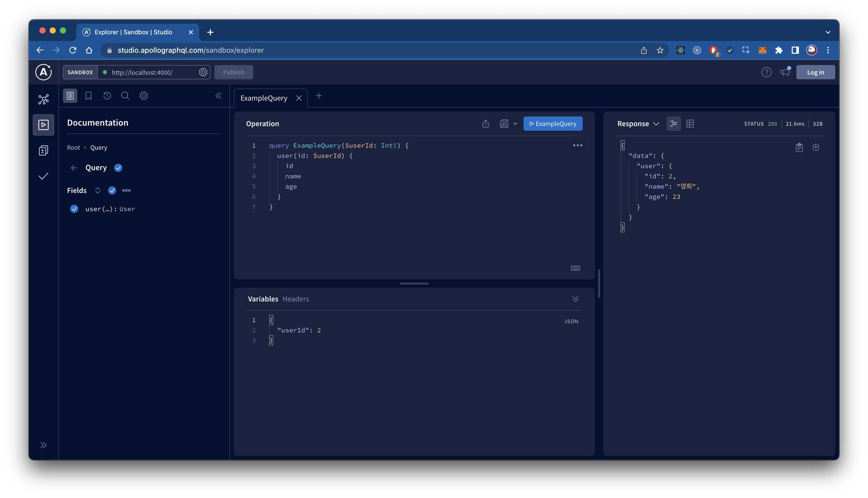Open the schema diff icon in sidebar
This screenshot has height=498, width=868.
tap(44, 150)
